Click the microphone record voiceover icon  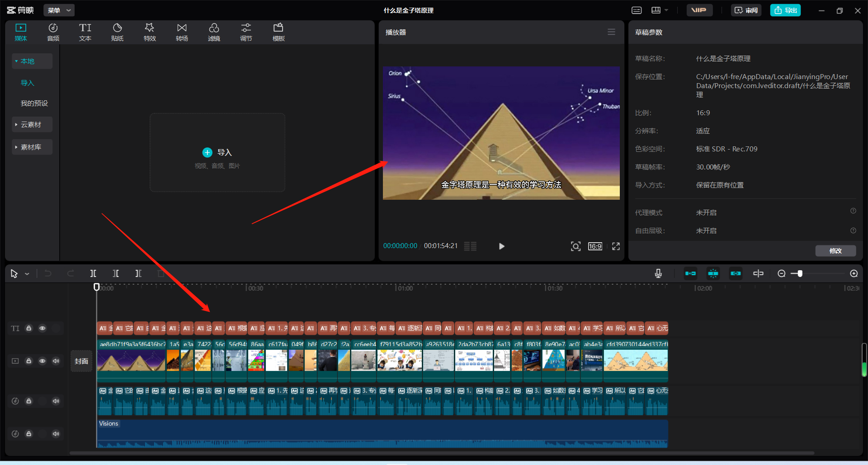pyautogui.click(x=658, y=273)
